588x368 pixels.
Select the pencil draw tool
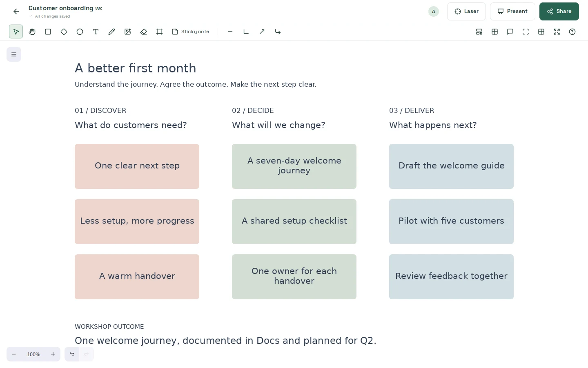click(x=111, y=31)
